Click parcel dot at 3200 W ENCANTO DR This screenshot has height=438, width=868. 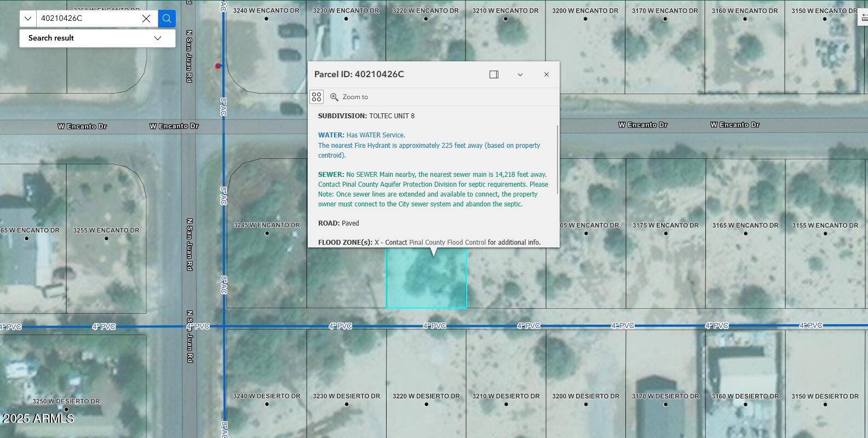(x=585, y=19)
